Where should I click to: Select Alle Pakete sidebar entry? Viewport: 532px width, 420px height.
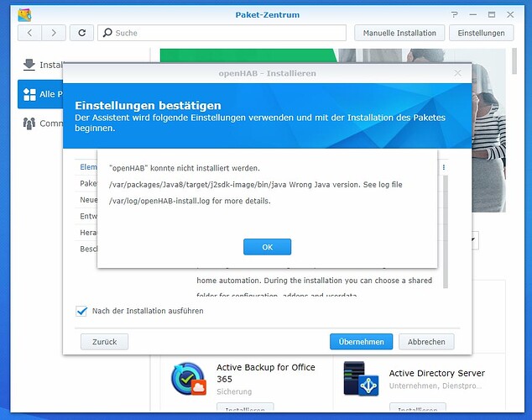pyautogui.click(x=41, y=94)
